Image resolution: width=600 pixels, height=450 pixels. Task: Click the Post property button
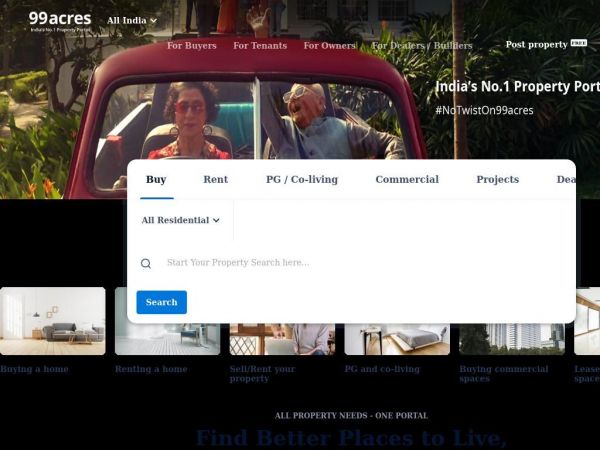tap(545, 45)
